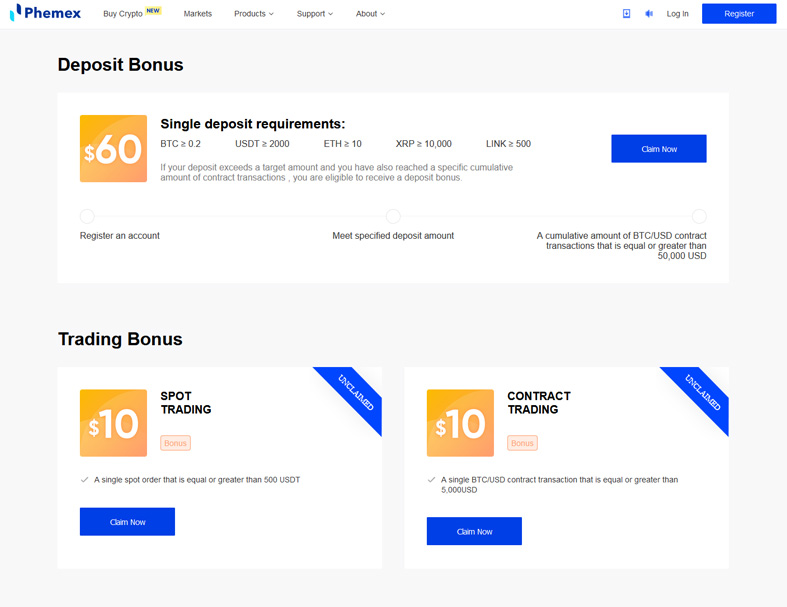Expand the About dropdown menu
The width and height of the screenshot is (787, 607).
(370, 14)
